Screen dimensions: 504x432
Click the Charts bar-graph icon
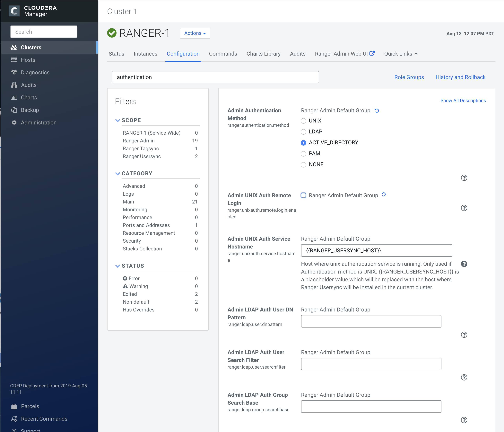click(14, 97)
